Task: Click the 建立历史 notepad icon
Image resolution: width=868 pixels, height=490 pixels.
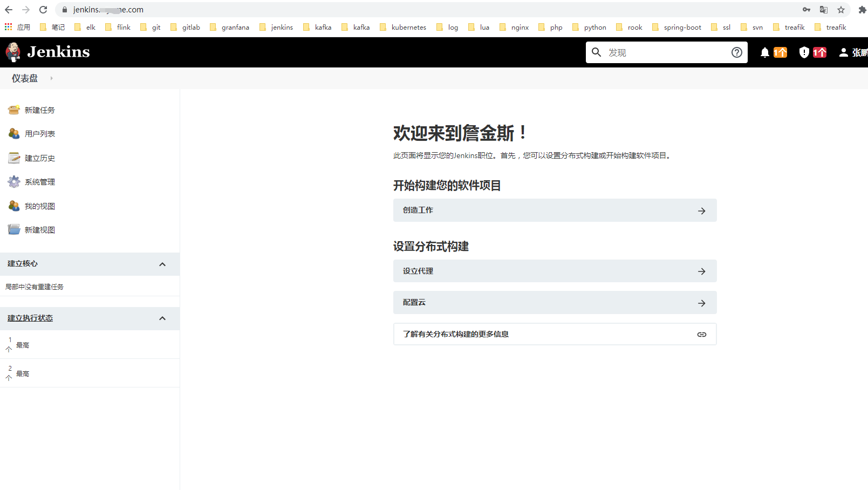Action: pyautogui.click(x=14, y=158)
